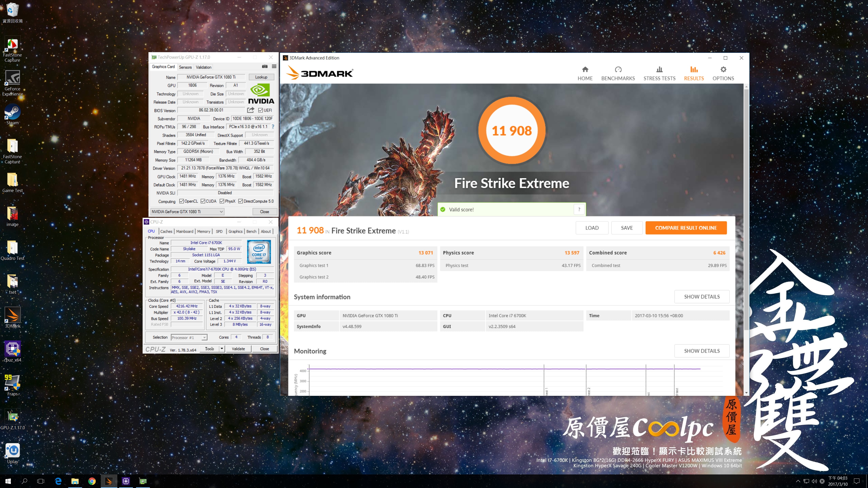Image resolution: width=868 pixels, height=488 pixels.
Task: Click the LOAD result button
Action: coord(592,228)
